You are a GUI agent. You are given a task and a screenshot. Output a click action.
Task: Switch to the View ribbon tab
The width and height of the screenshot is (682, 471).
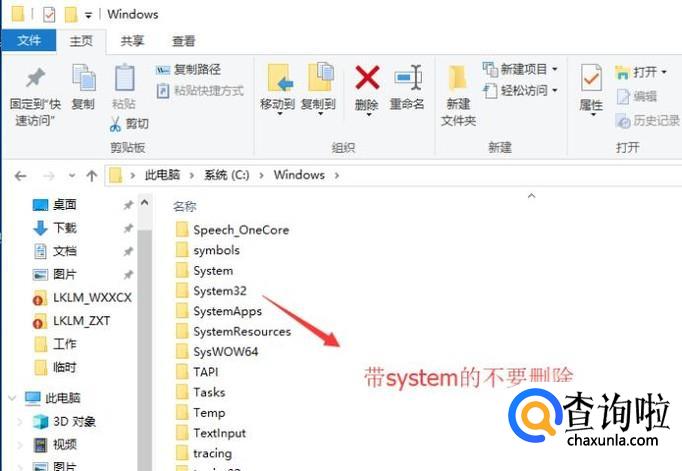pos(184,41)
